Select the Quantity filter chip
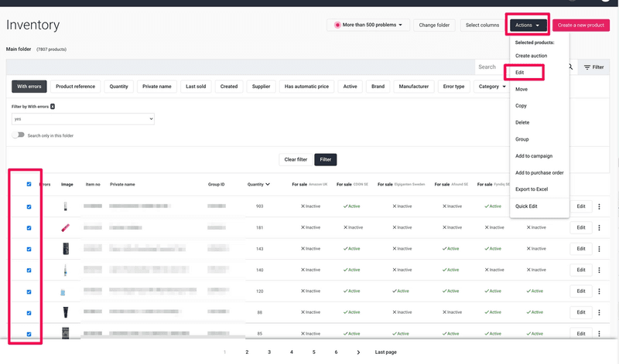Viewport: 619px width, 364px height. [119, 87]
